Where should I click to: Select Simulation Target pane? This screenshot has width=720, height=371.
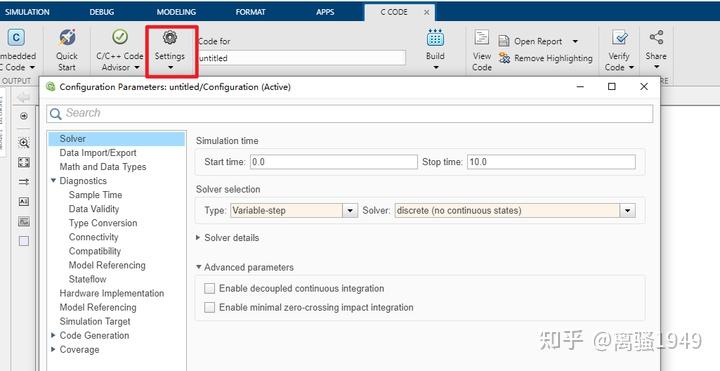pos(95,321)
